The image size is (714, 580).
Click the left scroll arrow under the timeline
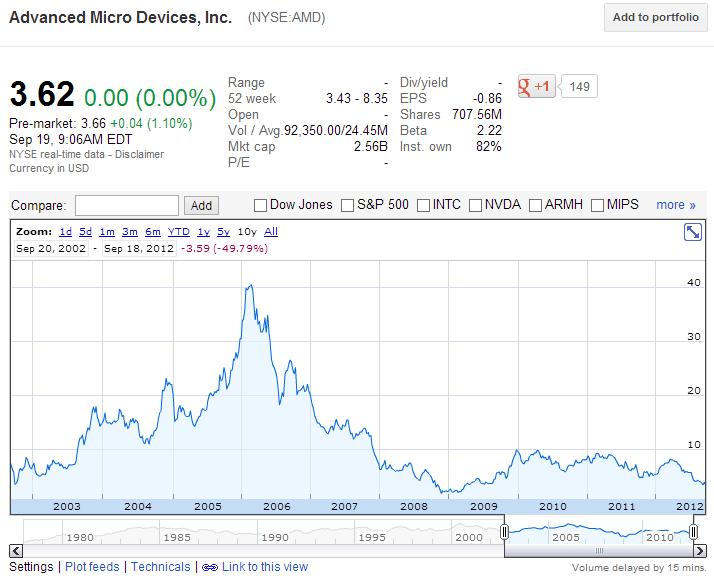pos(16,550)
